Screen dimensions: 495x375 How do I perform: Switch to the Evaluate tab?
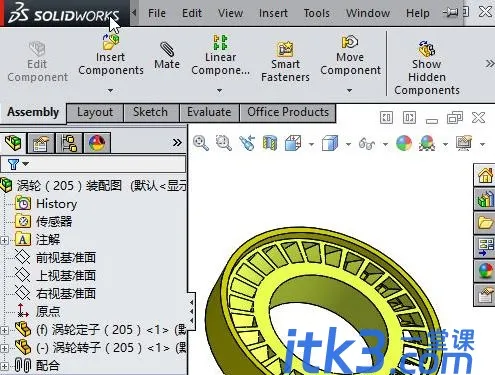coord(209,112)
